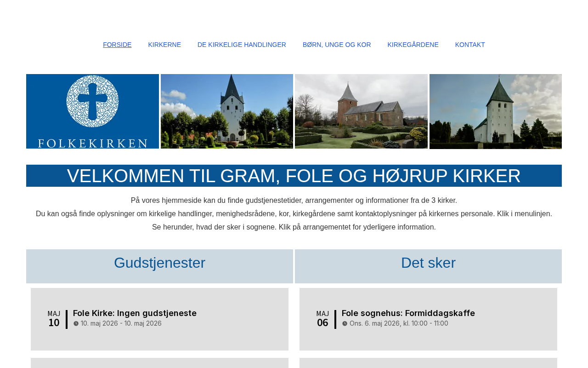Go to DE KIRKELIGE HANDLINGER page
The image size is (588, 368).
[x=242, y=45]
